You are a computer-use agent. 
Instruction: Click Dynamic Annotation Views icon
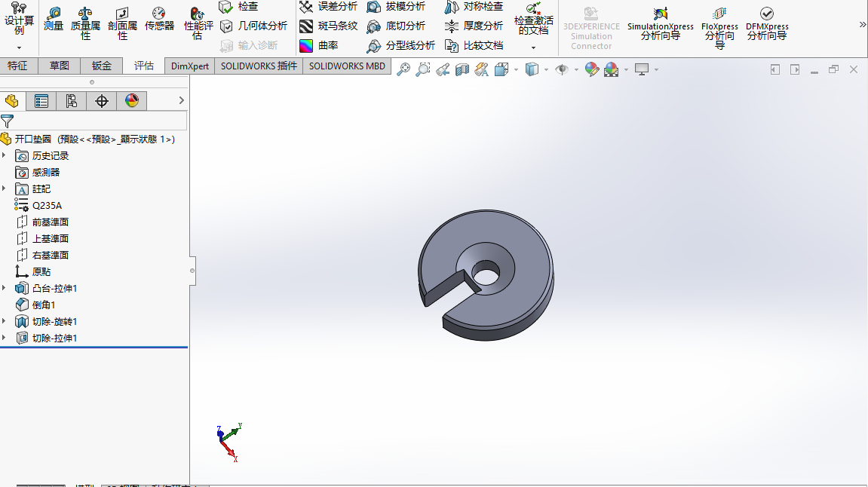pos(482,69)
